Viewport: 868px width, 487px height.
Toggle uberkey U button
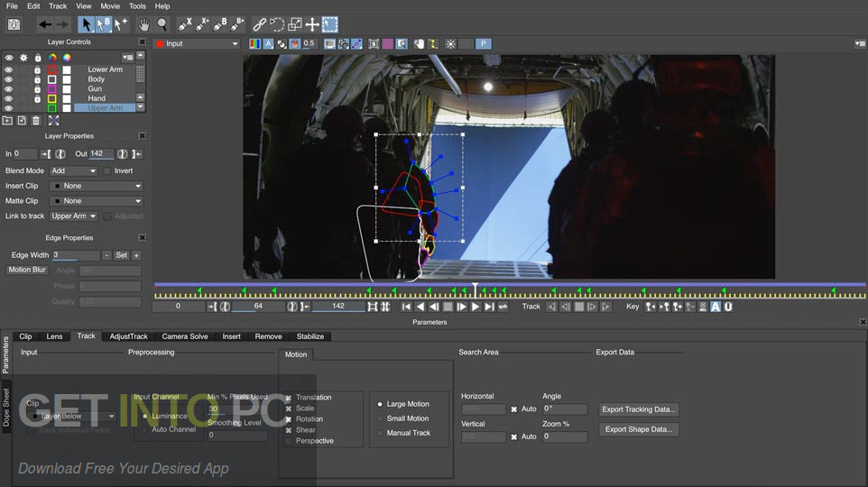click(x=728, y=307)
